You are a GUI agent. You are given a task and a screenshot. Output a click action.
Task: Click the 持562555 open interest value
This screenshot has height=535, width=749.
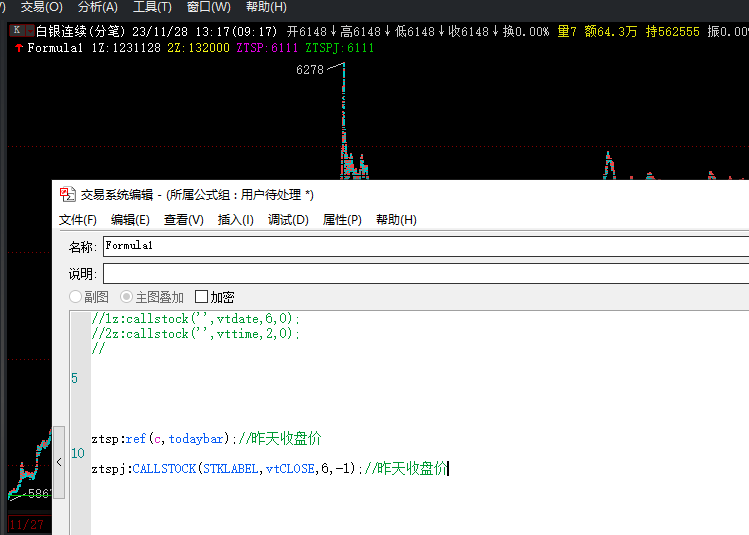(672, 32)
